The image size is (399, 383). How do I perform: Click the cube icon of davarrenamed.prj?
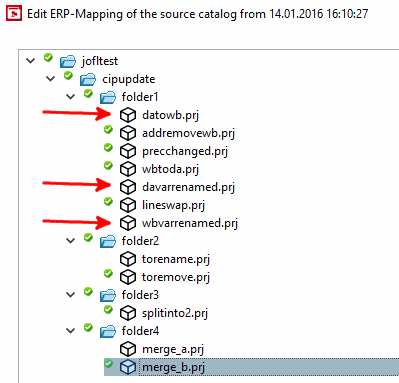pos(128,187)
